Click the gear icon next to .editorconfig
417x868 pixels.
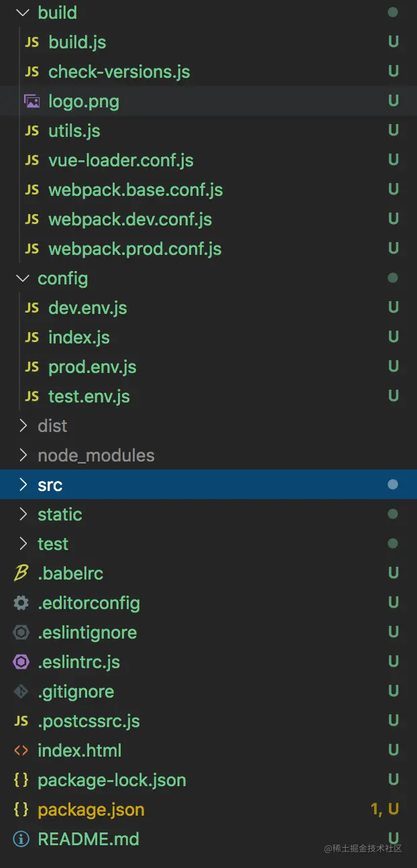(21, 603)
